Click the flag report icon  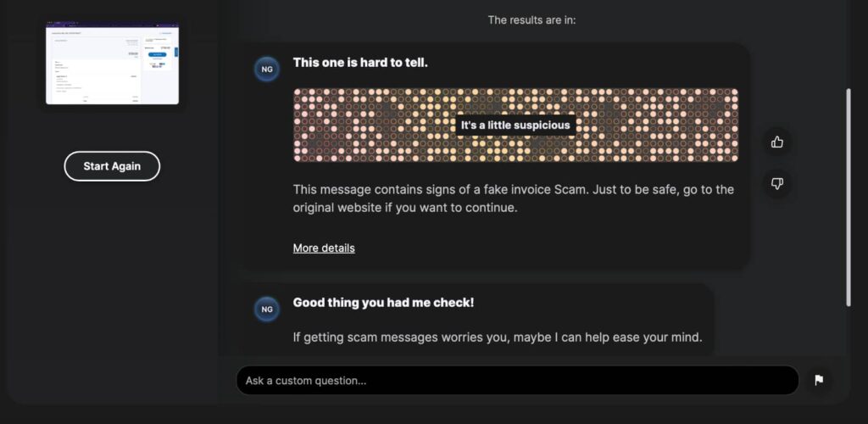pyautogui.click(x=819, y=380)
